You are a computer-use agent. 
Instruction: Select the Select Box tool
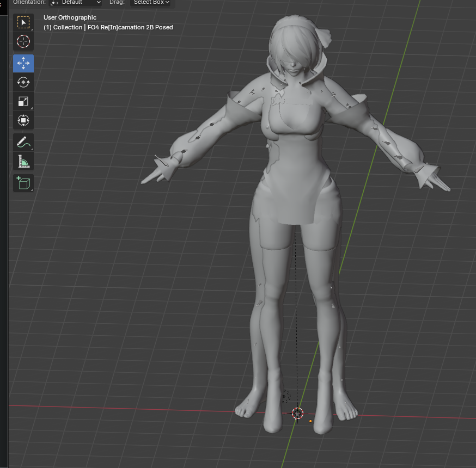[23, 22]
